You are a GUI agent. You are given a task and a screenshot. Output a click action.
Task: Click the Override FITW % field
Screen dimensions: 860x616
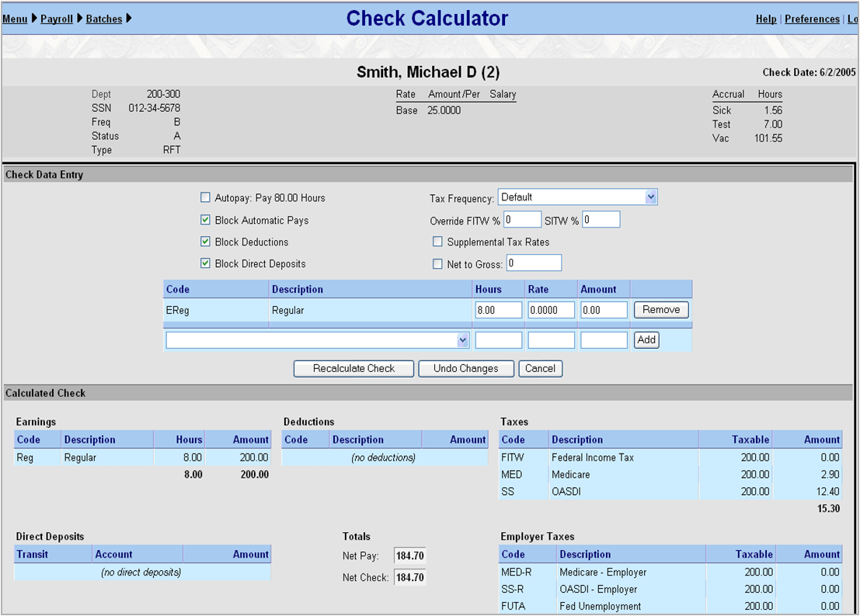point(523,220)
